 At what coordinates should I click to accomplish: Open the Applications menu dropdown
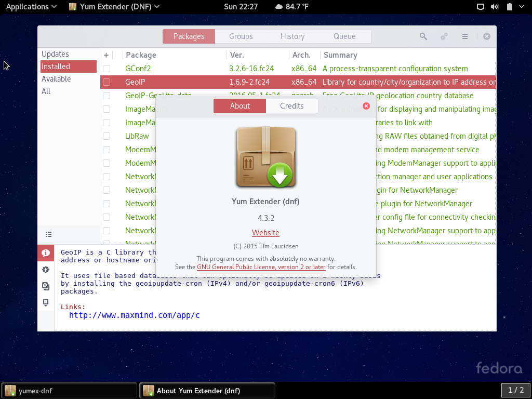click(x=31, y=7)
